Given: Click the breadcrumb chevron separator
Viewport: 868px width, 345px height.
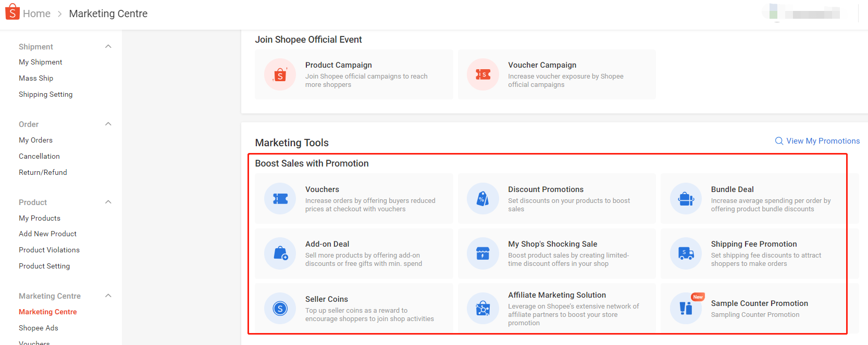Looking at the screenshot, I should (59, 14).
